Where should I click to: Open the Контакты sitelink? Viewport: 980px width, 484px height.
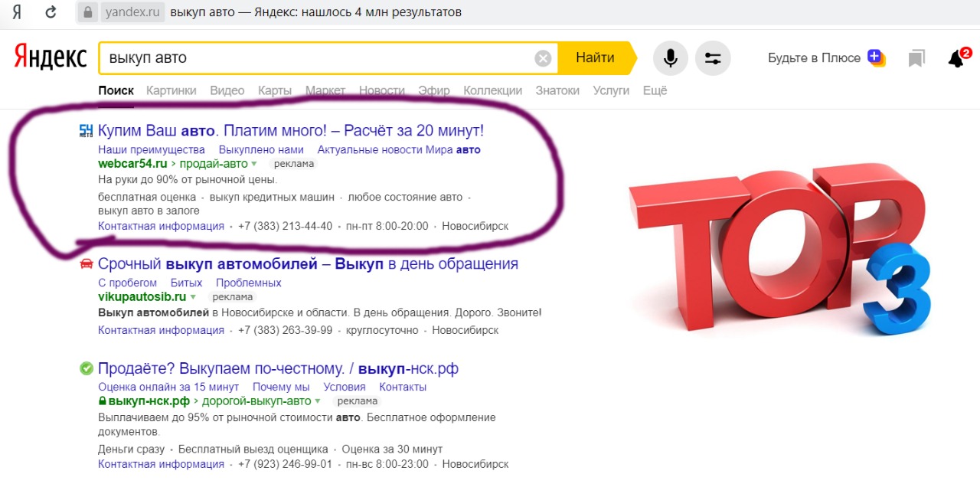(403, 387)
